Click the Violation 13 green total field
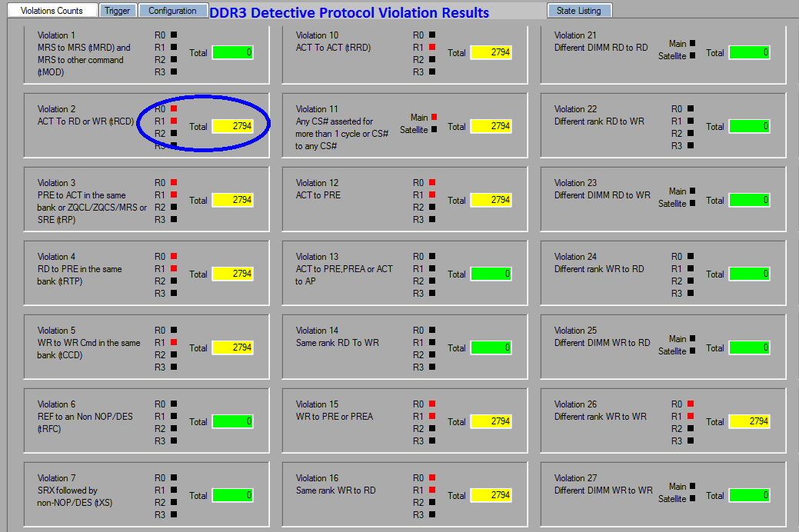 [491, 274]
